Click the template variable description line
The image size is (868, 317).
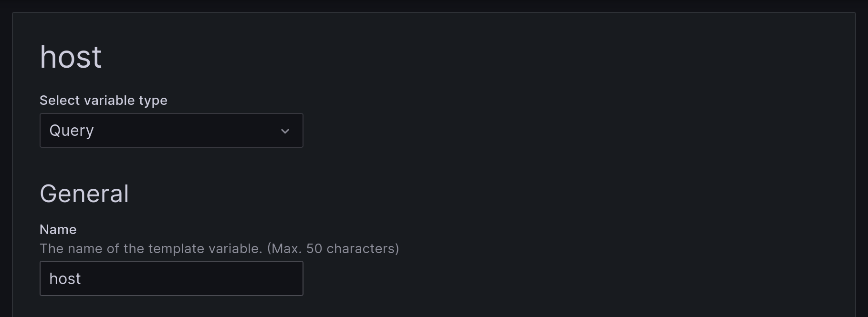pos(219,248)
